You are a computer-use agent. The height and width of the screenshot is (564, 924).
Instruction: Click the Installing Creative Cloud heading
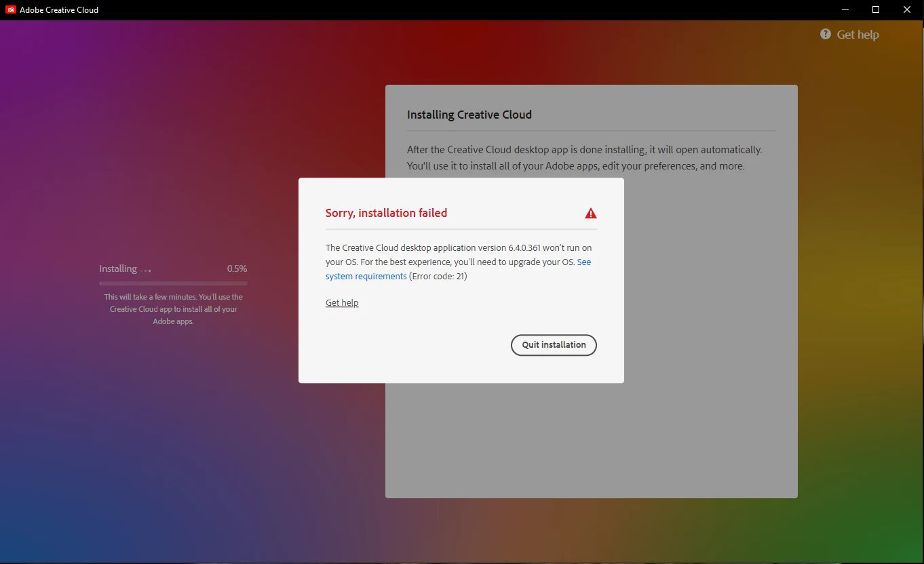[469, 115]
